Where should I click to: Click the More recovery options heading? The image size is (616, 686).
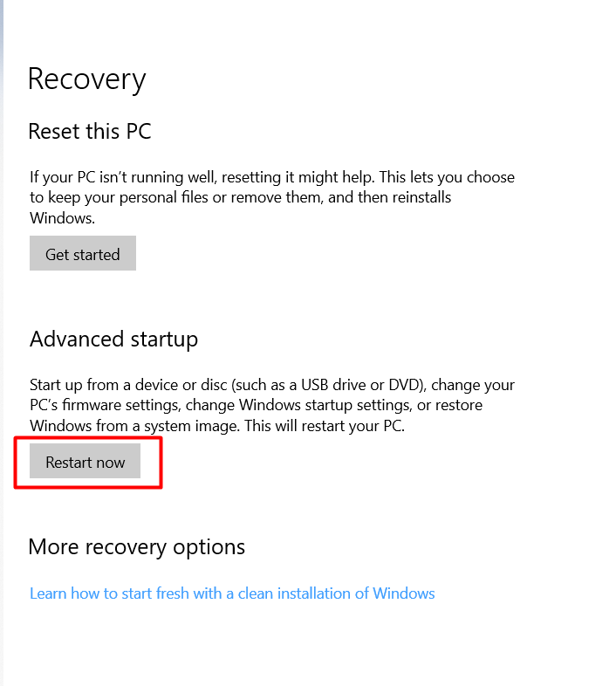click(x=136, y=547)
